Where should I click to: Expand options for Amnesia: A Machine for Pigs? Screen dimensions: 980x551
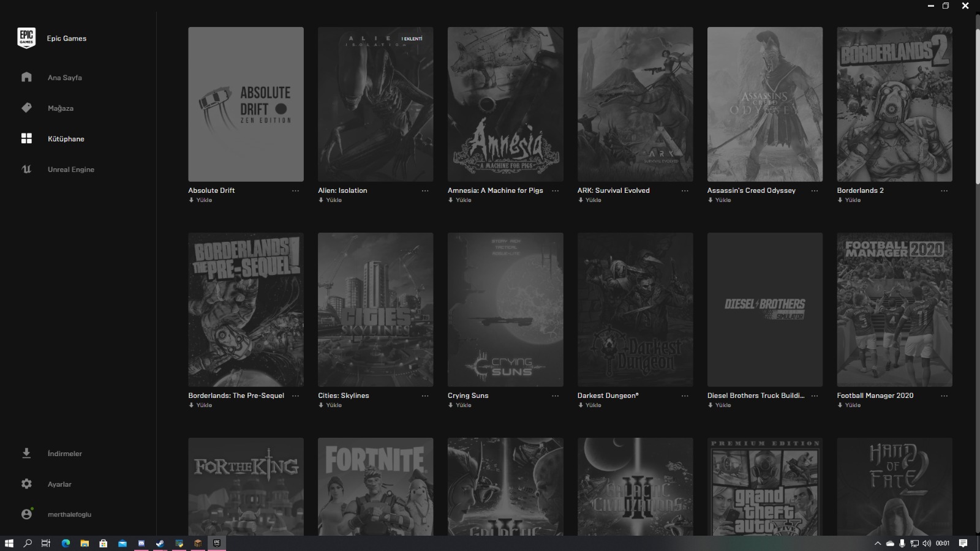pyautogui.click(x=555, y=190)
